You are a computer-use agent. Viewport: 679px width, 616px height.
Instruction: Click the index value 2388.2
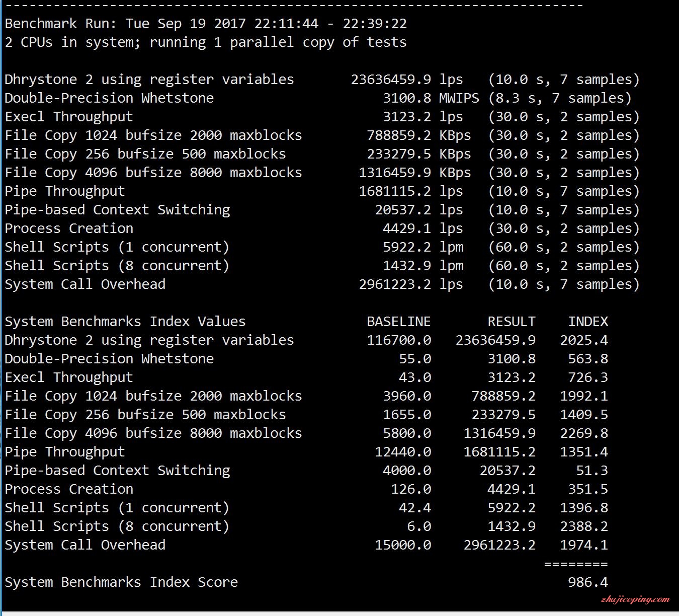tap(584, 526)
